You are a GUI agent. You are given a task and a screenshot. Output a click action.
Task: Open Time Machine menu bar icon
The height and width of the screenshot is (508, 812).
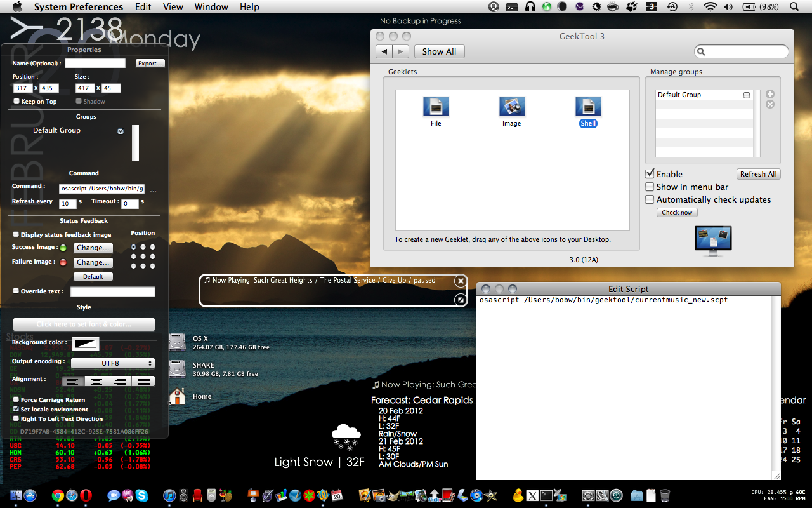(671, 7)
